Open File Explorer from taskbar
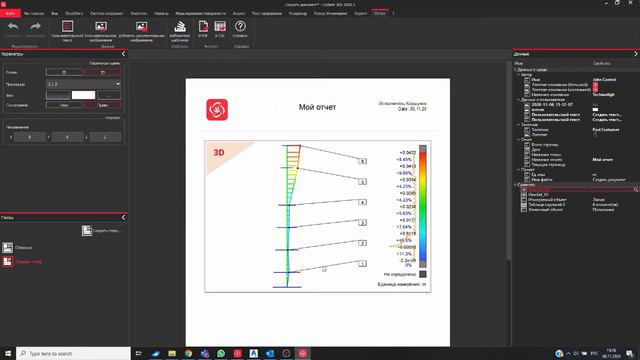640x360 pixels. [x=172, y=353]
